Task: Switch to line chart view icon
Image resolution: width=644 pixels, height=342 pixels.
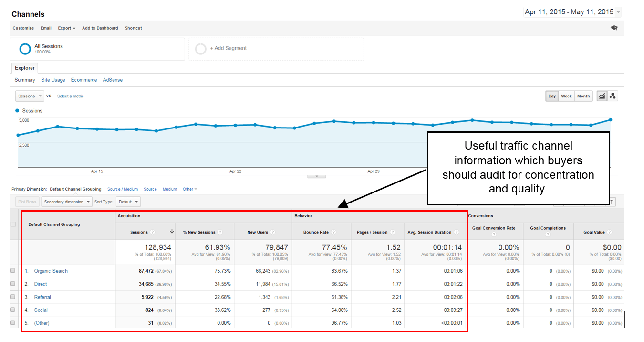Action: [602, 96]
